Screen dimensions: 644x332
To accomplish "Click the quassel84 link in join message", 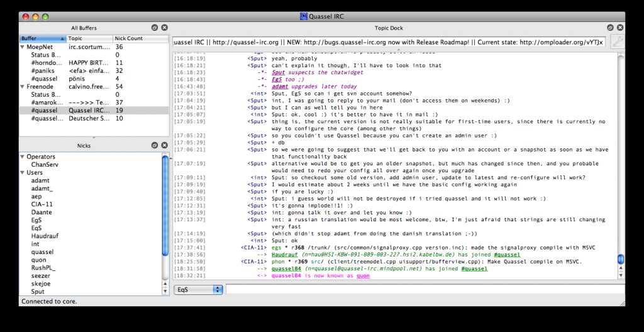I will click(x=286, y=268).
